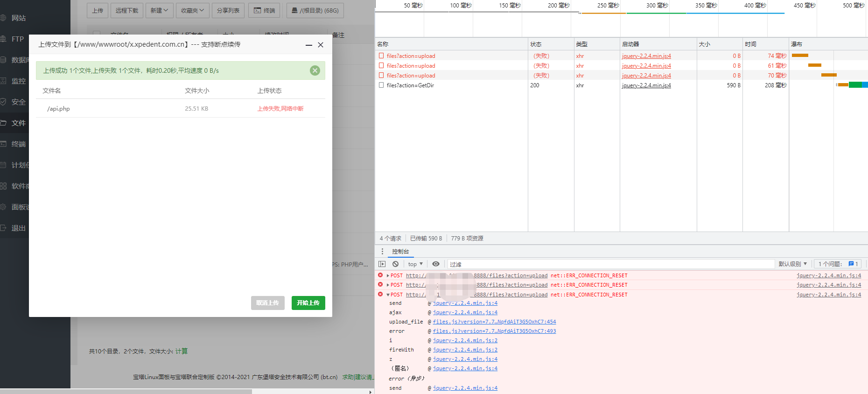
Task: Open the 默认级别 log level dropdown
Action: [x=793, y=264]
